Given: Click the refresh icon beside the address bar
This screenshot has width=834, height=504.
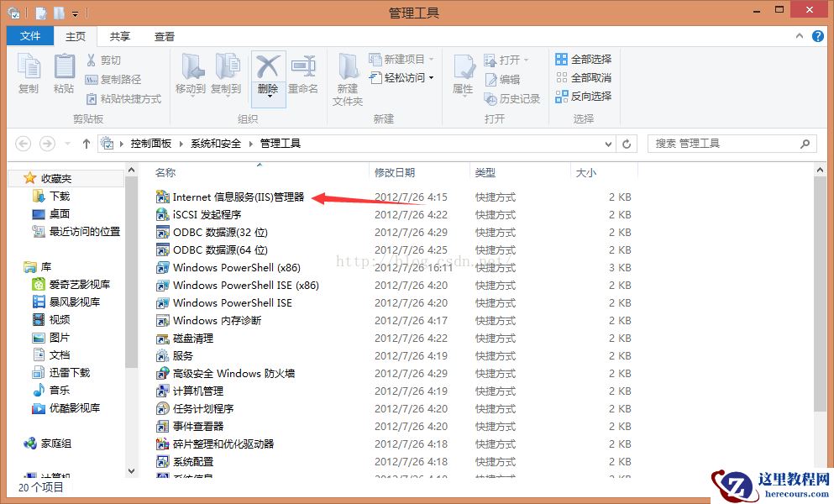Looking at the screenshot, I should (627, 143).
